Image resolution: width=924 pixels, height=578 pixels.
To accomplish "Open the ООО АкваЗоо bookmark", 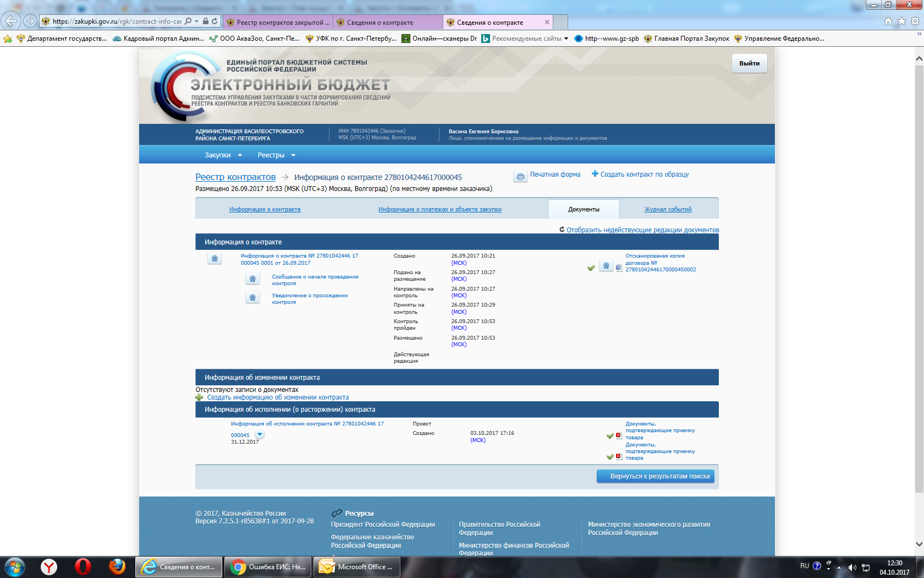I will click(x=254, y=39).
